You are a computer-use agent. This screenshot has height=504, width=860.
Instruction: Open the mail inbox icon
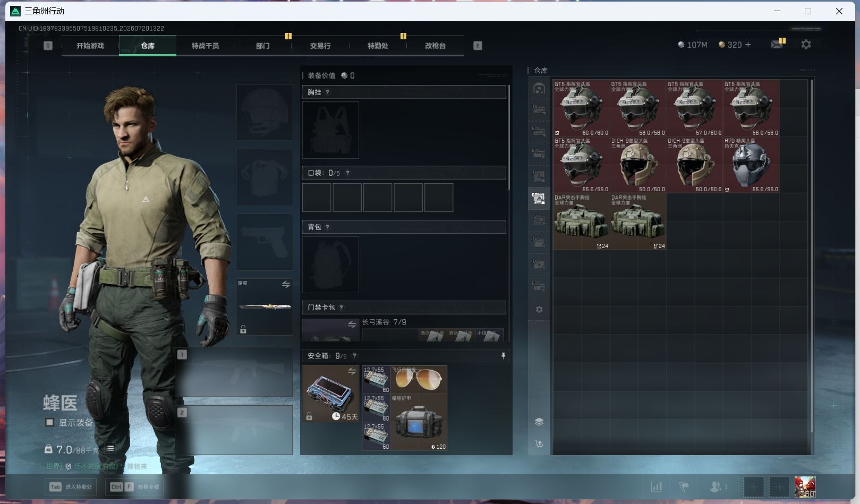click(777, 44)
